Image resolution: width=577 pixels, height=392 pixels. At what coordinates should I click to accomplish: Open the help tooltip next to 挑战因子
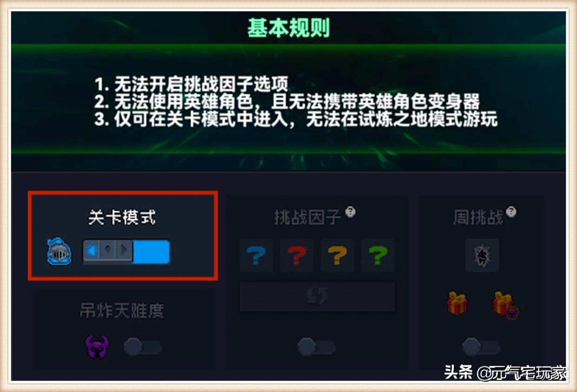click(x=350, y=212)
